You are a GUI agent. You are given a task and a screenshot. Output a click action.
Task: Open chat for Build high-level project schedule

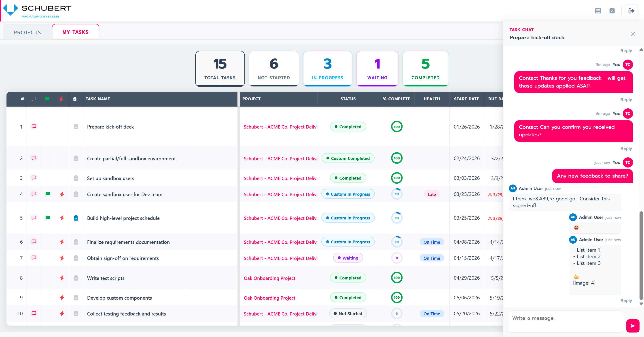[34, 218]
